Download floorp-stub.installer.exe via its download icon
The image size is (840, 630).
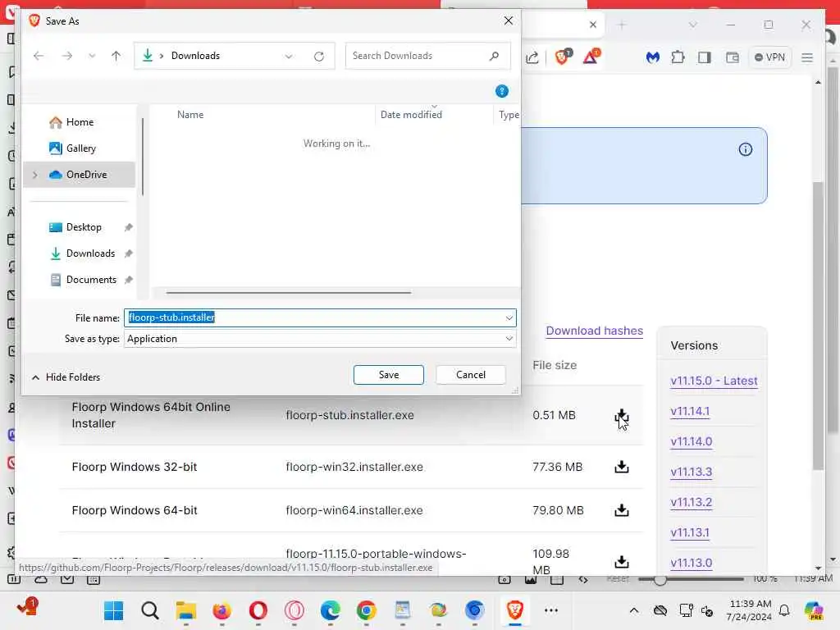tap(622, 416)
